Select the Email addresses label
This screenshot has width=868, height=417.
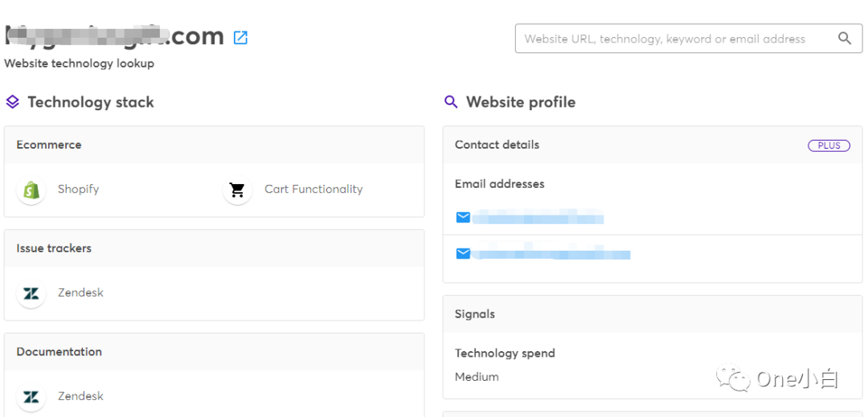coord(500,184)
